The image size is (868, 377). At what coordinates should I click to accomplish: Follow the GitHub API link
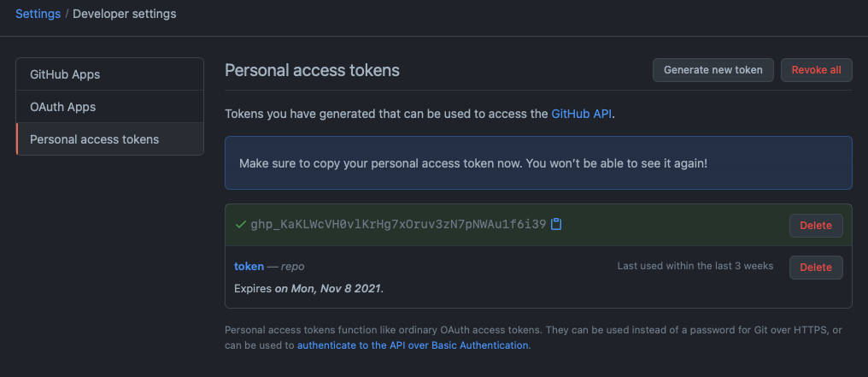[582, 114]
